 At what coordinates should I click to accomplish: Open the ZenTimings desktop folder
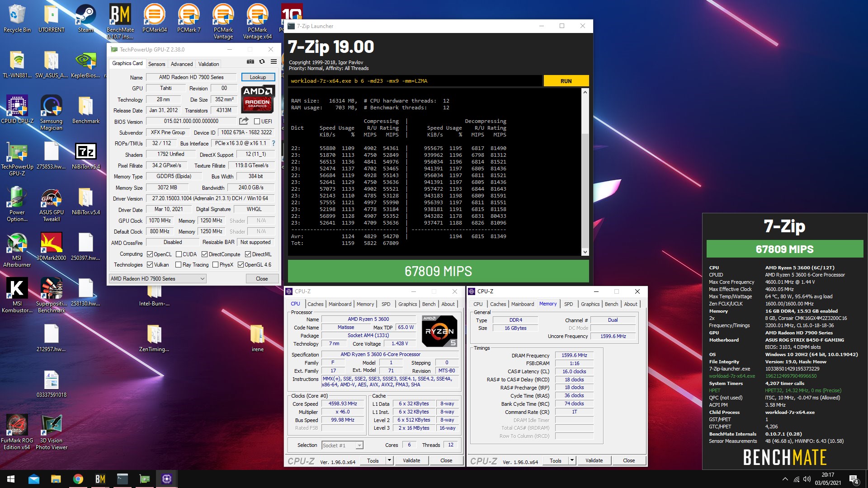[x=154, y=338]
